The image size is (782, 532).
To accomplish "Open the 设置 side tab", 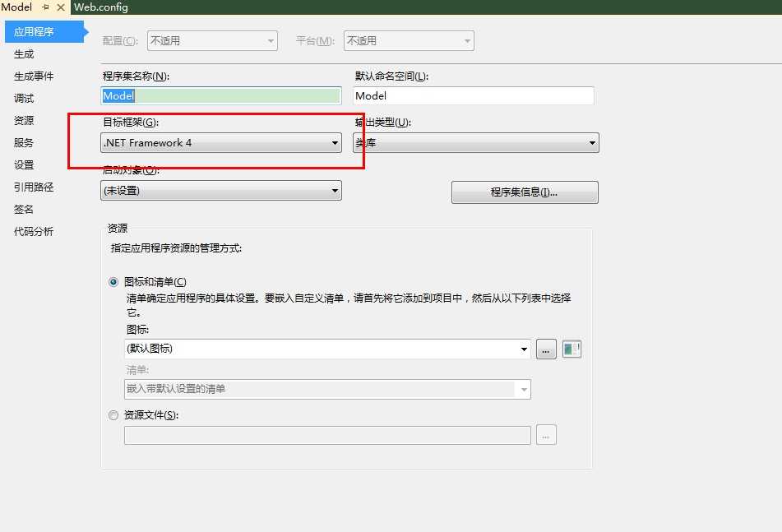I will (24, 164).
